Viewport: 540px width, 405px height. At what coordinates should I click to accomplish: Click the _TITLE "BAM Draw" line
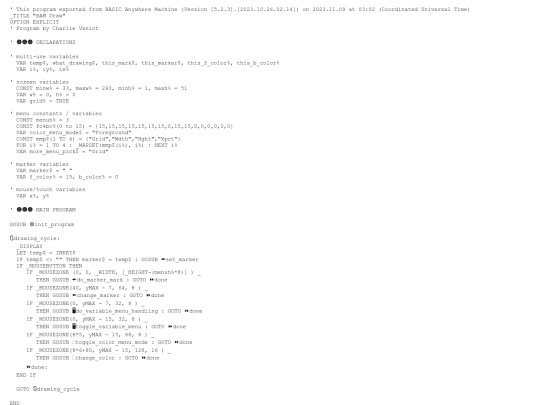[x=38, y=15]
